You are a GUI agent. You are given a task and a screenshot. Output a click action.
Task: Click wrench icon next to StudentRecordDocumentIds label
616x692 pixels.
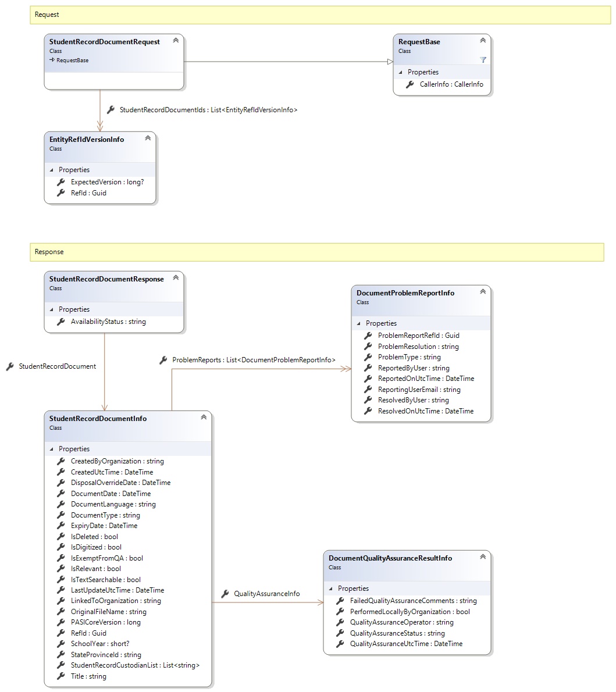pos(111,109)
